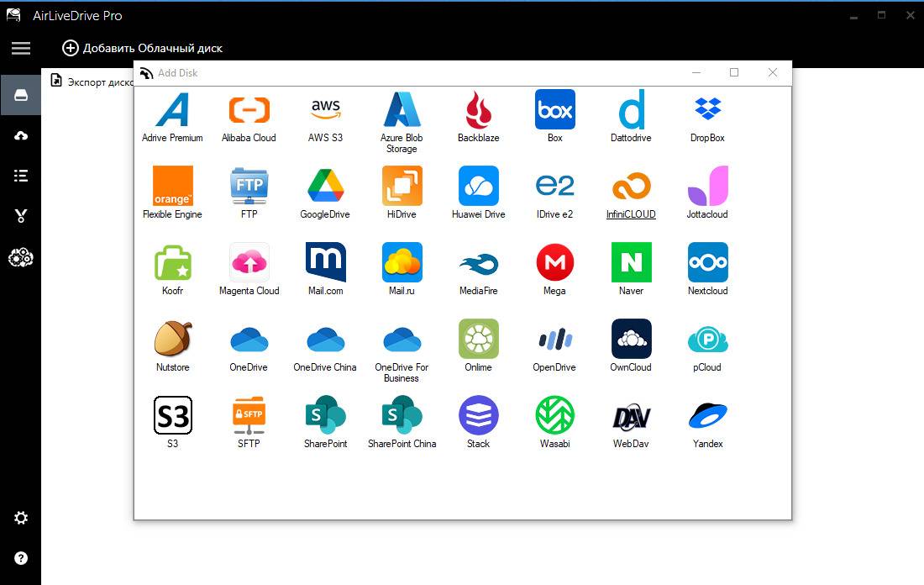
Task: Select Azure Blob Storage
Action: (402, 122)
